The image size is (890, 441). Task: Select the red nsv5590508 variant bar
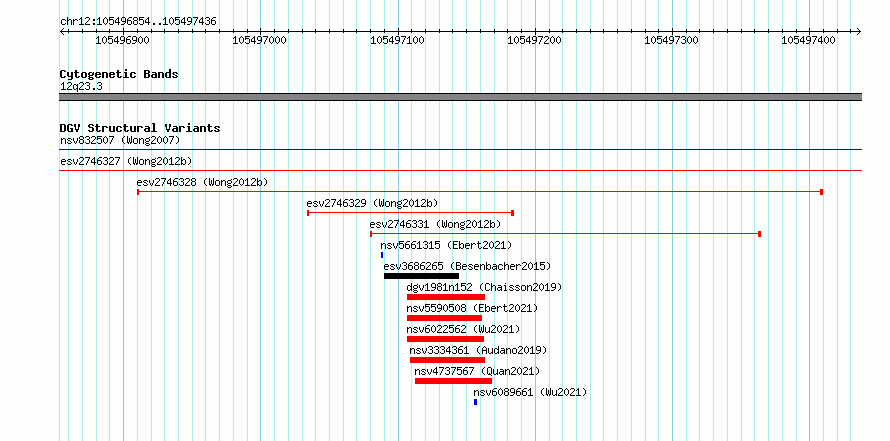tap(444, 318)
